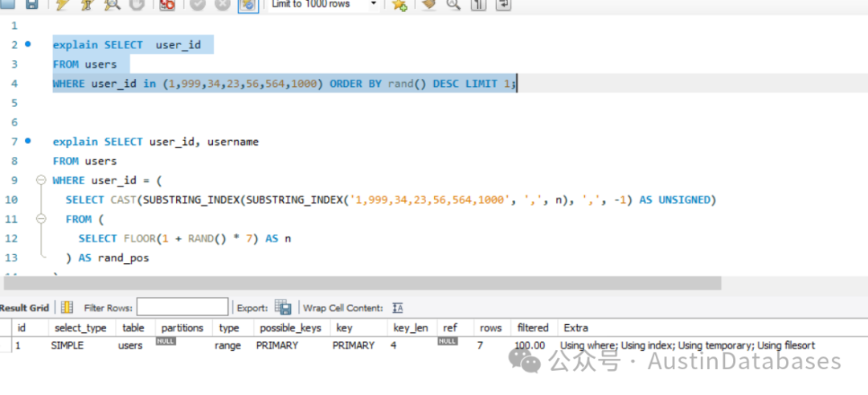
Task: Toggle the auto-commit mode button
Action: click(248, 5)
